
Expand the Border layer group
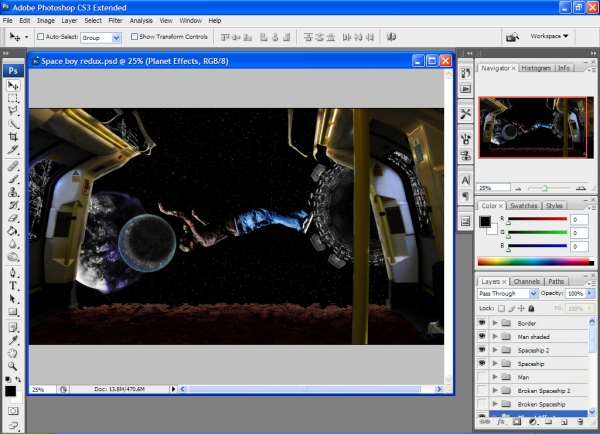(495, 323)
